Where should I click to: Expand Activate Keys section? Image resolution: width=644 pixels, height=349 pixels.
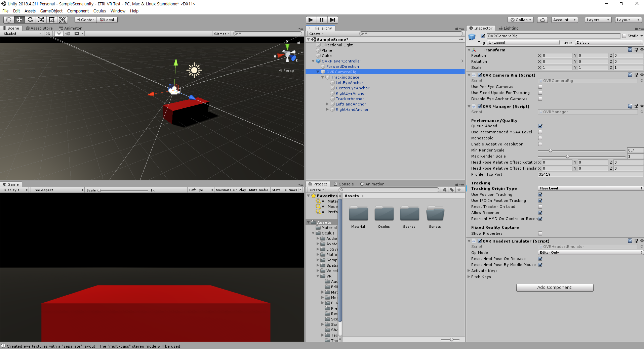[469, 271]
